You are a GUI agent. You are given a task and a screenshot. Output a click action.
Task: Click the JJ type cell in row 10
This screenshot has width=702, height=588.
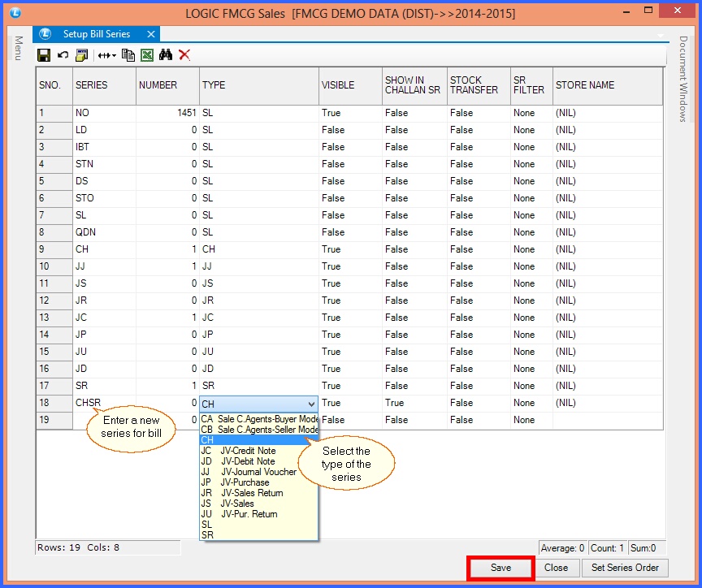259,266
